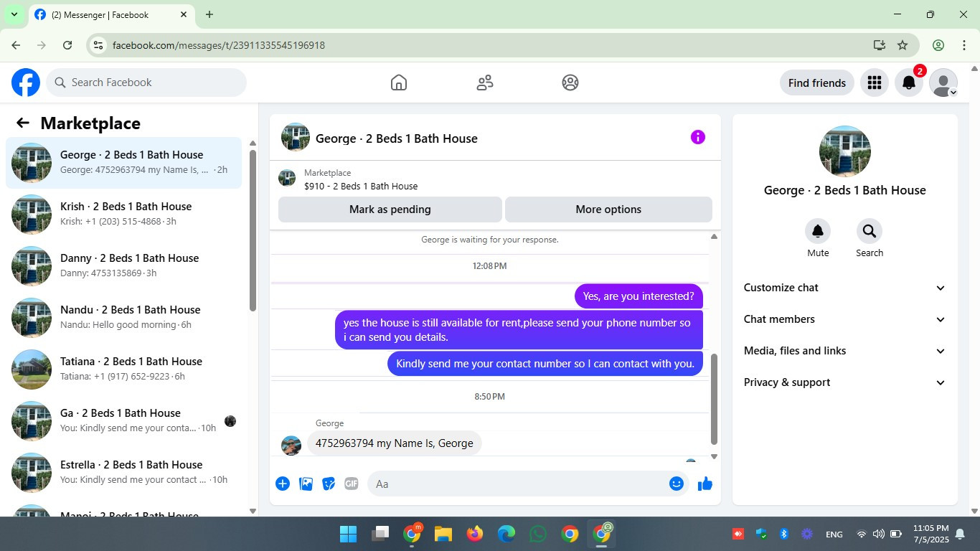
Task: Bookmark this page with star
Action: coord(903,45)
